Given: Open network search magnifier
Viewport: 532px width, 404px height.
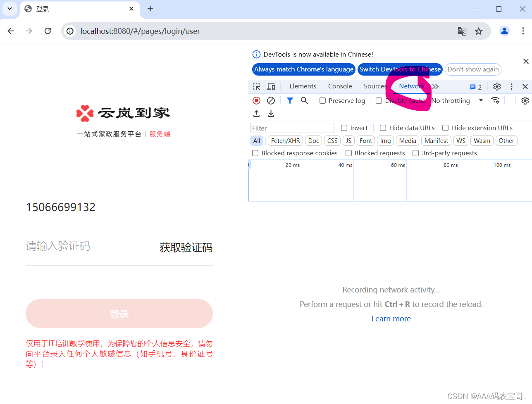Looking at the screenshot, I should [x=304, y=100].
